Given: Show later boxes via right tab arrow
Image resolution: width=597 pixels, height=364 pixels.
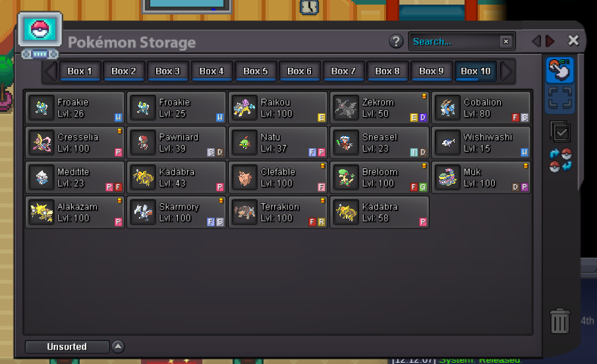Looking at the screenshot, I should (x=506, y=71).
